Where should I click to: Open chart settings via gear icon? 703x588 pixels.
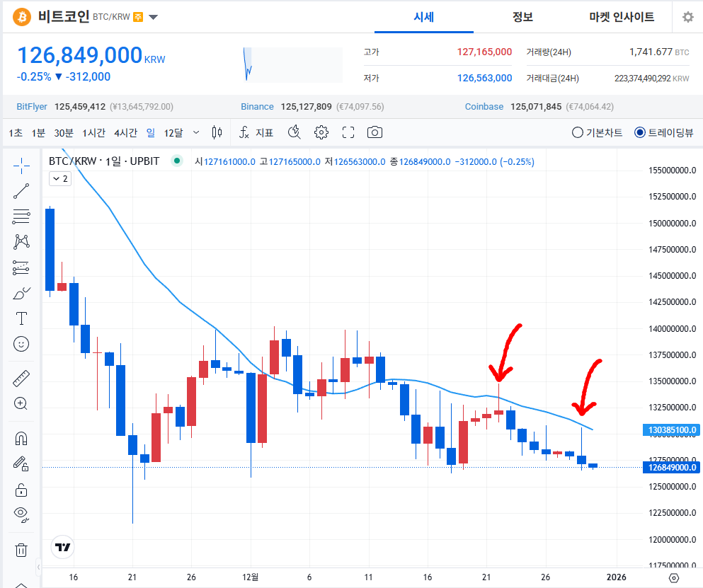[x=321, y=132]
